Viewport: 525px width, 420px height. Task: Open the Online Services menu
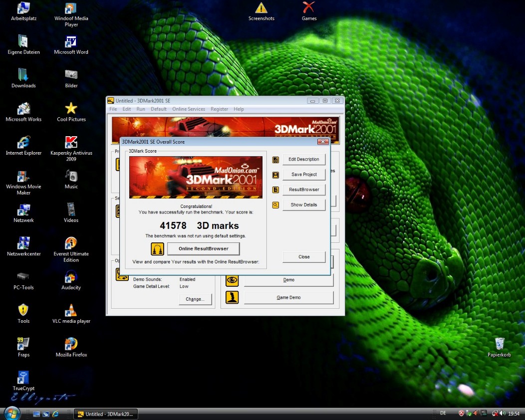coord(189,109)
